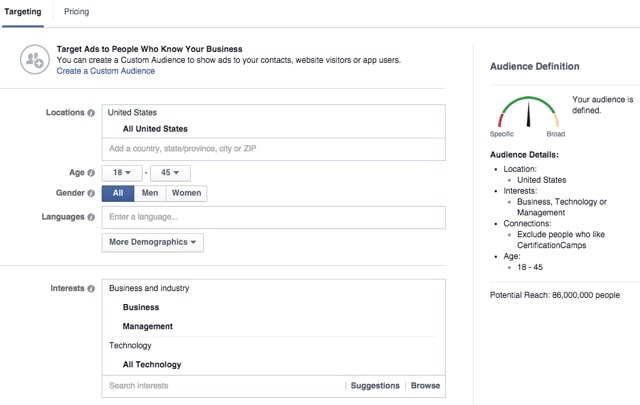
Task: Select Men gender option
Action: pyautogui.click(x=149, y=193)
